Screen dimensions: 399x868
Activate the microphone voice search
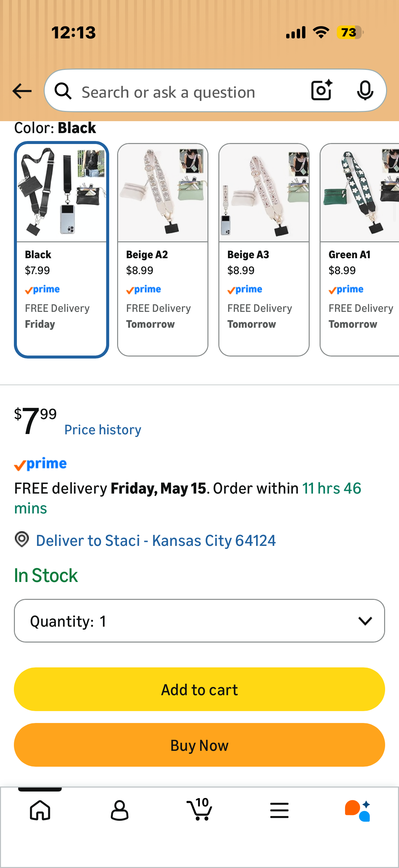365,91
